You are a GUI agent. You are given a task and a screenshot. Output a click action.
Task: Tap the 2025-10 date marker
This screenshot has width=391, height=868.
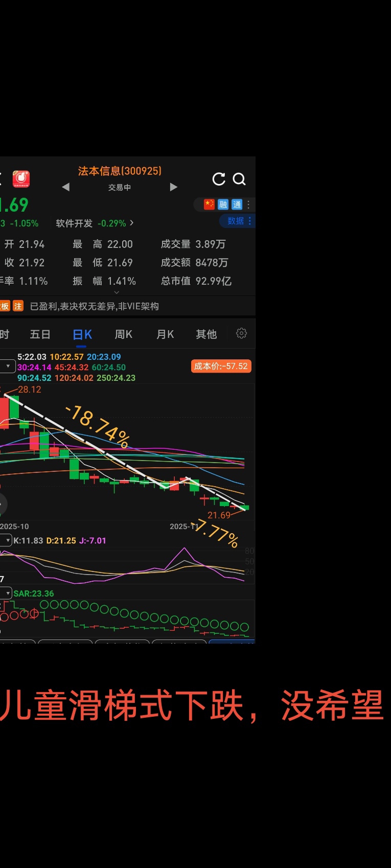tap(14, 527)
